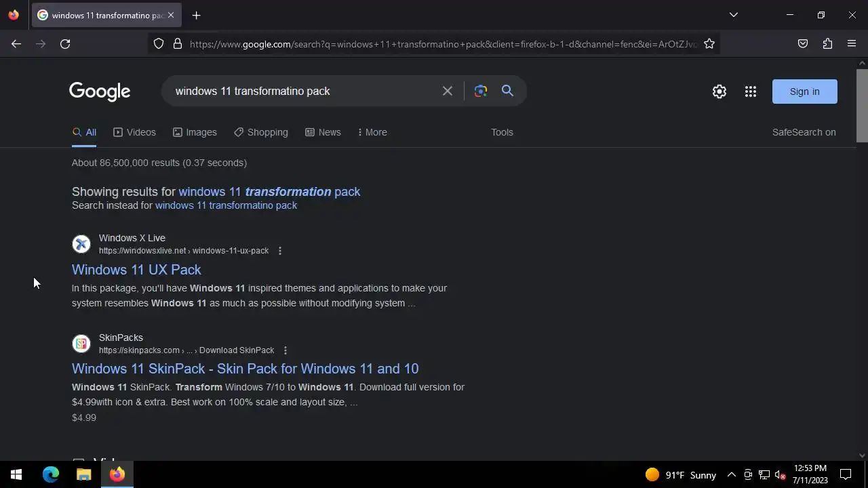Screen dimensions: 868x488
Task: Click the site padlock icon
Action: tap(178, 44)
